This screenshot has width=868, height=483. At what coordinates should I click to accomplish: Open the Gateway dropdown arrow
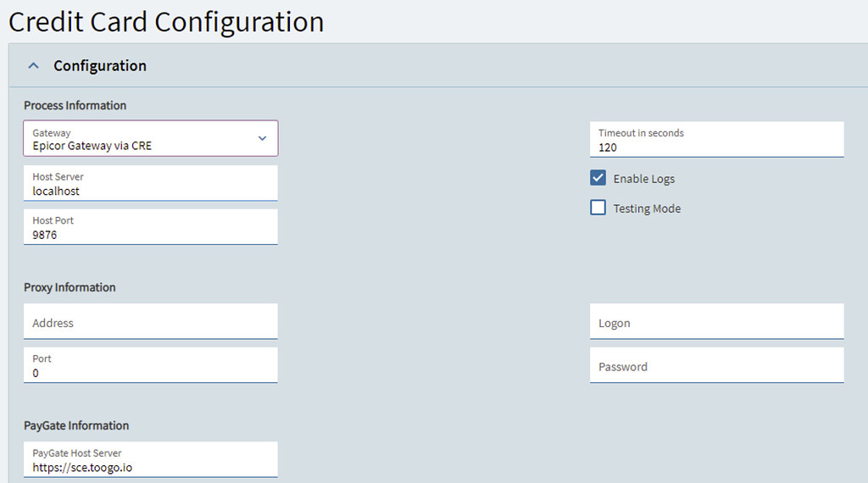click(x=262, y=138)
